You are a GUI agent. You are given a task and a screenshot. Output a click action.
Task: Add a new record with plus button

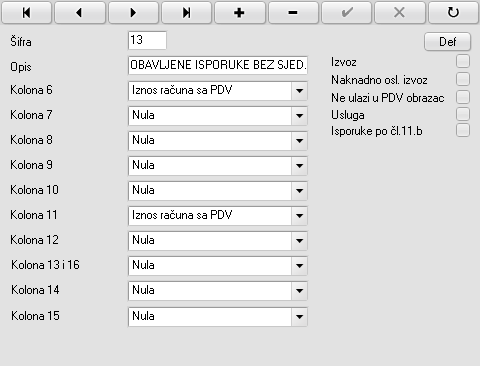pyautogui.click(x=240, y=12)
